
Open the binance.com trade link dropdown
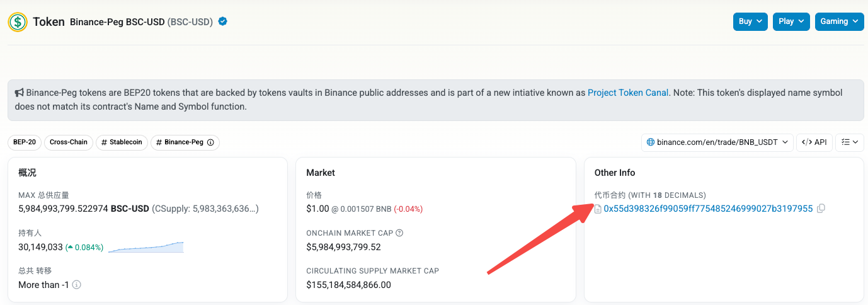(716, 142)
